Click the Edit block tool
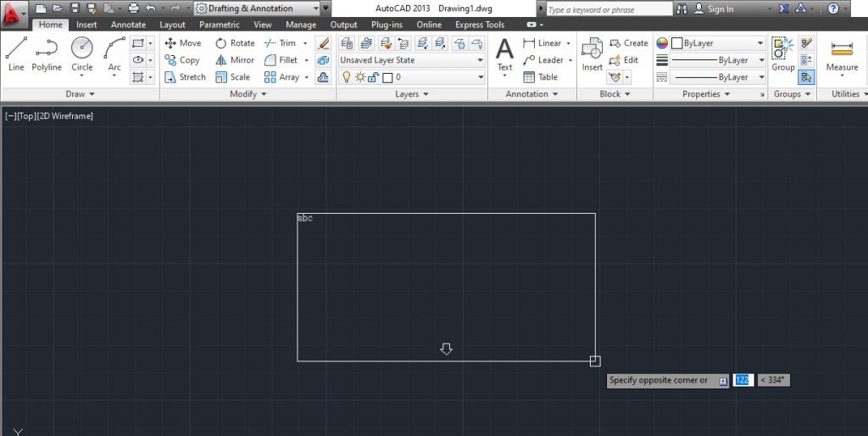 click(x=624, y=60)
